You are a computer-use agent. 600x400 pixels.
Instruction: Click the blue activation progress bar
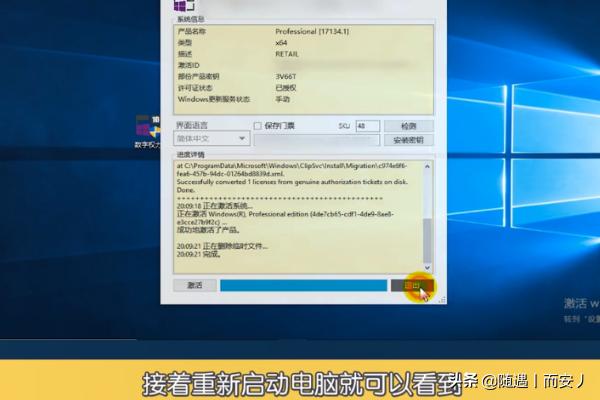point(303,285)
